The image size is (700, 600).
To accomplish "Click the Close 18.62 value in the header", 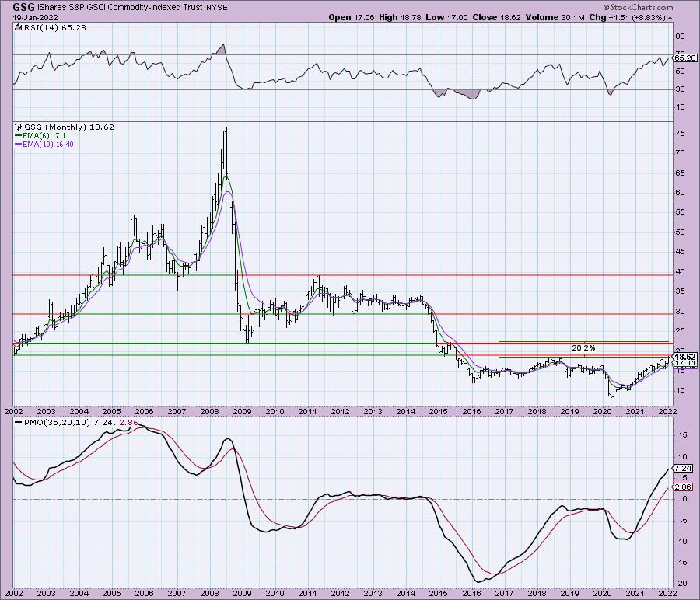I will (496, 17).
